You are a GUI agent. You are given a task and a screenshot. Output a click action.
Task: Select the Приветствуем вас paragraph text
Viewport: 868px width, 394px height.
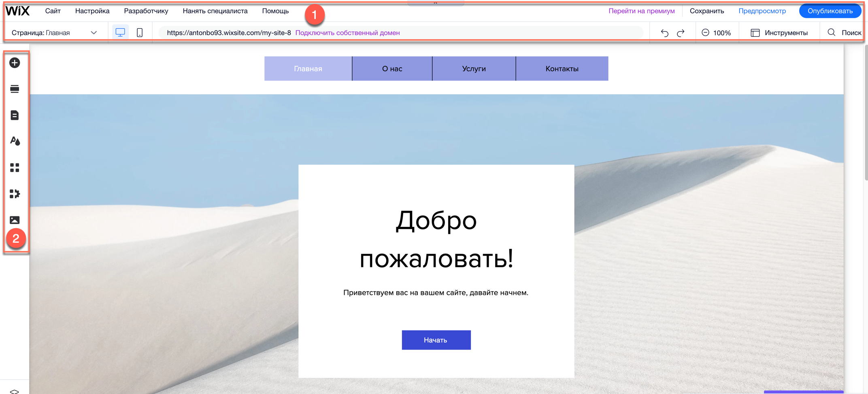[436, 292]
